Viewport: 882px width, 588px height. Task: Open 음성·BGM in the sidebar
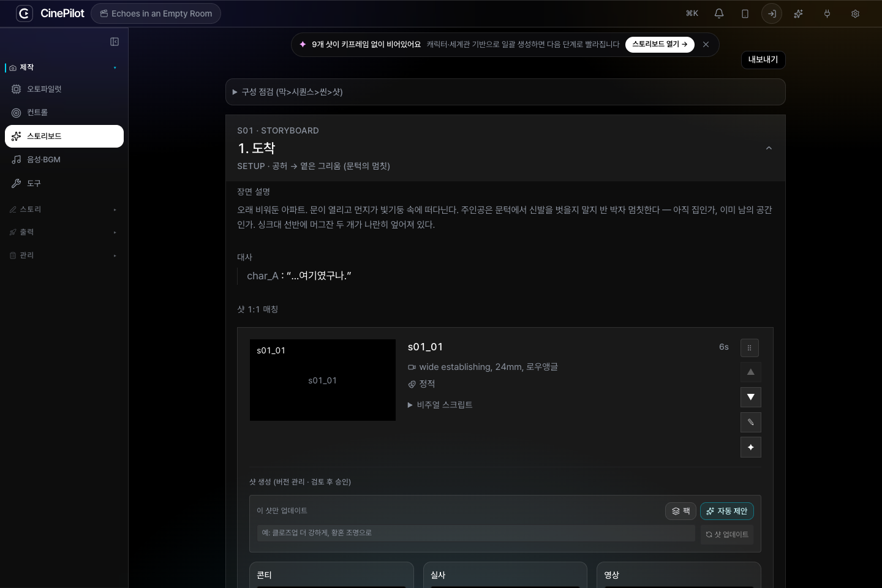pyautogui.click(x=64, y=160)
